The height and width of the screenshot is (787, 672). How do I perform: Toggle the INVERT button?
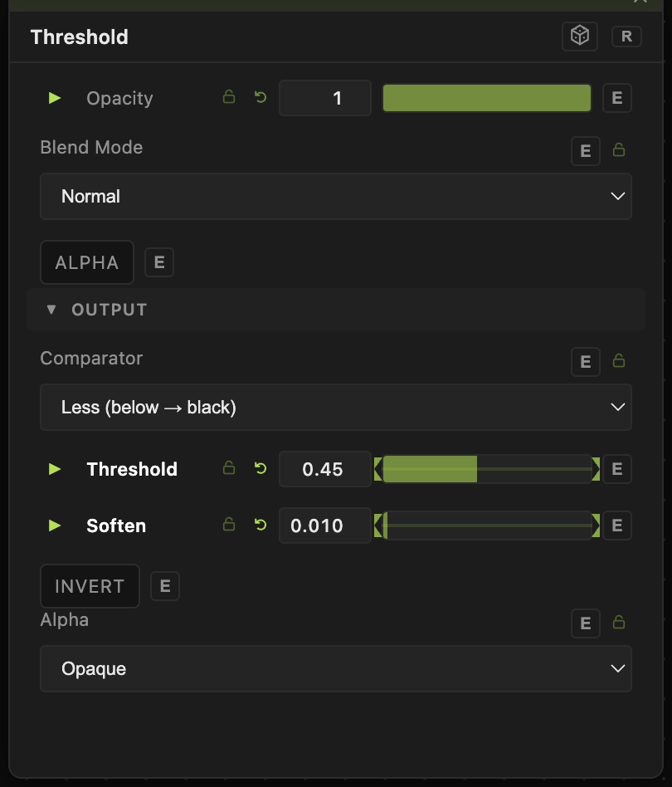click(x=90, y=586)
